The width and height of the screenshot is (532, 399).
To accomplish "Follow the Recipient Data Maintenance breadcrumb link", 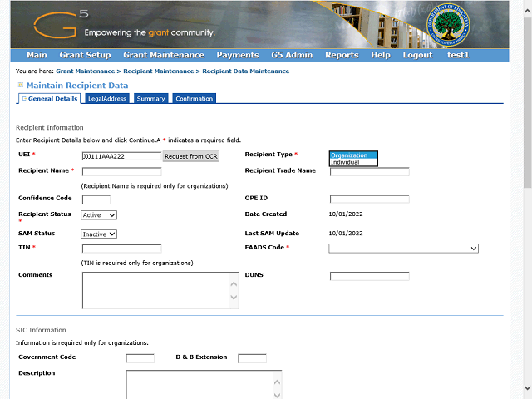I will click(x=246, y=71).
